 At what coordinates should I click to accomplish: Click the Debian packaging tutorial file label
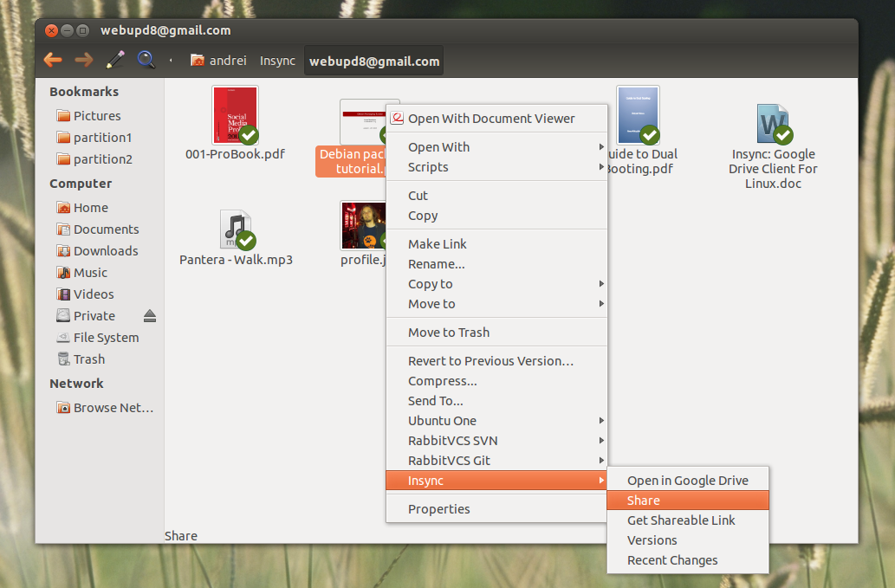click(352, 161)
